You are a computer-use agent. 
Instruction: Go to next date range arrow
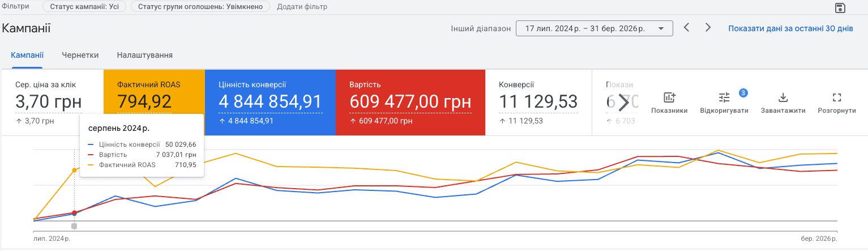pos(708,27)
